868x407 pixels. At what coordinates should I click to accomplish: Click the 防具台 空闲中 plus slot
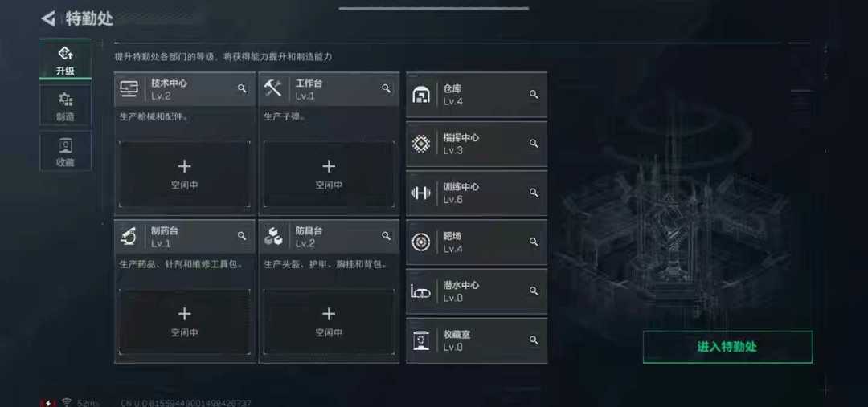329,321
